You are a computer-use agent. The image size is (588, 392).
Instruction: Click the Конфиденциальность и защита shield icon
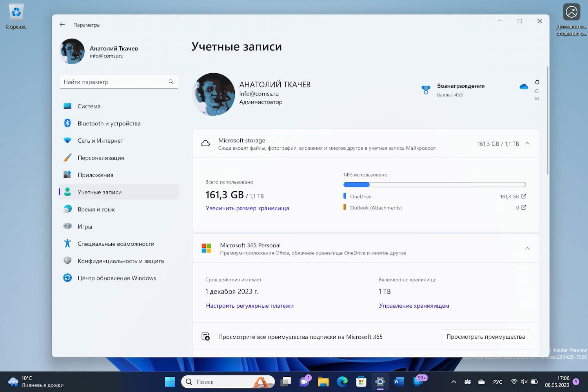pyautogui.click(x=67, y=261)
